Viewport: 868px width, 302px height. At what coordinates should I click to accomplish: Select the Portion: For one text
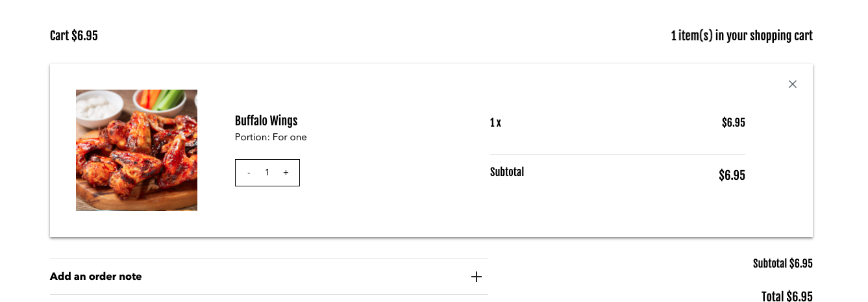271,137
